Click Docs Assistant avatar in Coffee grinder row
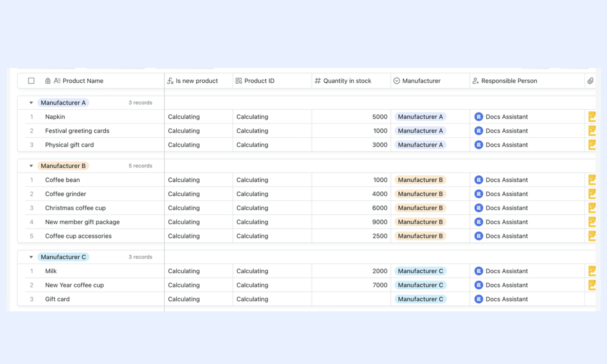Image resolution: width=607 pixels, height=364 pixels. [x=479, y=194]
